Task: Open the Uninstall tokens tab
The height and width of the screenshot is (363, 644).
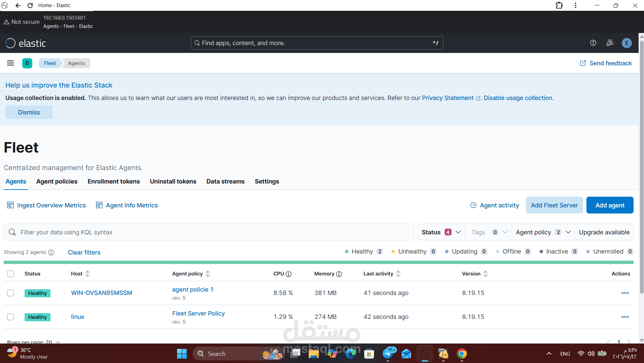Action: click(x=173, y=181)
